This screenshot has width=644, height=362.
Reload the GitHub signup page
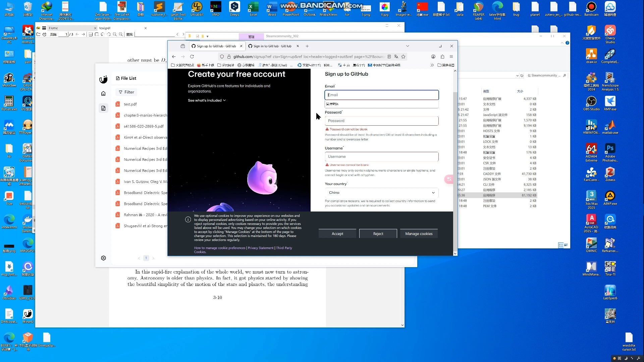pyautogui.click(x=192, y=57)
